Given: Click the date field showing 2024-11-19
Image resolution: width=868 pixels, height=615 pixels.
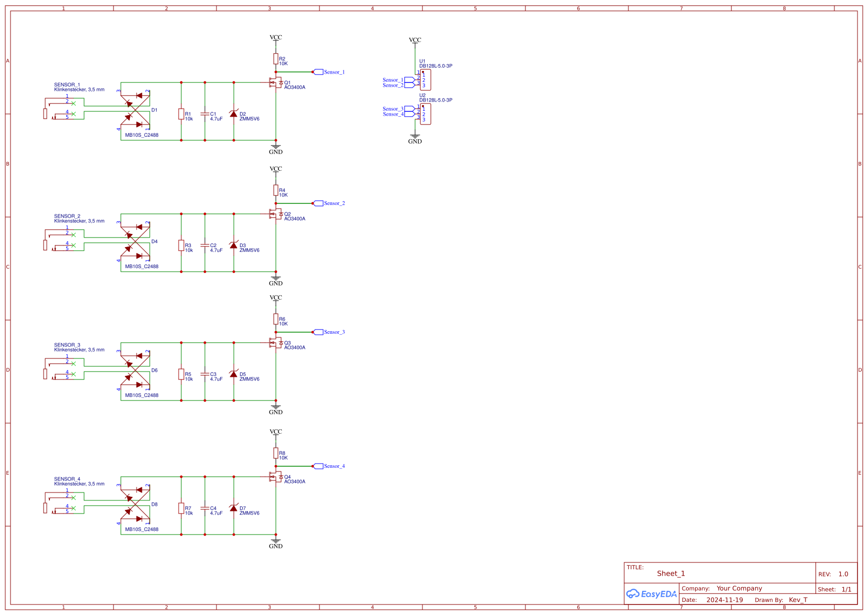Looking at the screenshot, I should tap(725, 599).
